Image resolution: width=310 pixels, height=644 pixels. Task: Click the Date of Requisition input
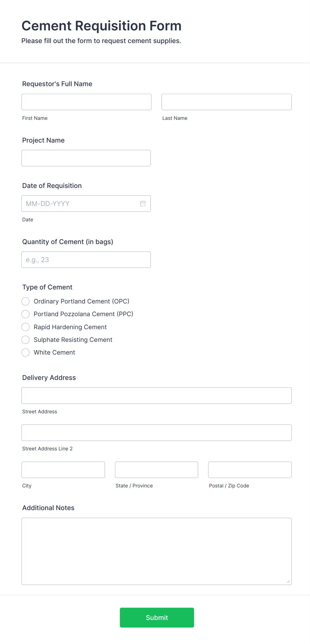80,204
